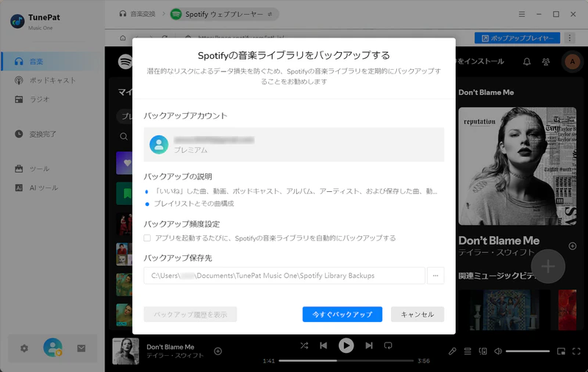
Task: Open the mail feedback icon
Action: coord(82,348)
